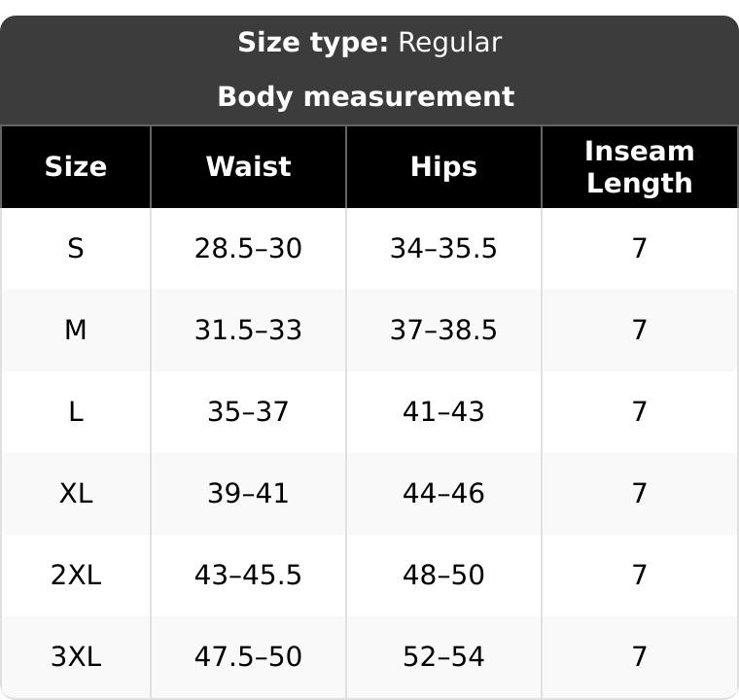Click the 31.5–33 waist value
The image size is (739, 700).
point(248,330)
